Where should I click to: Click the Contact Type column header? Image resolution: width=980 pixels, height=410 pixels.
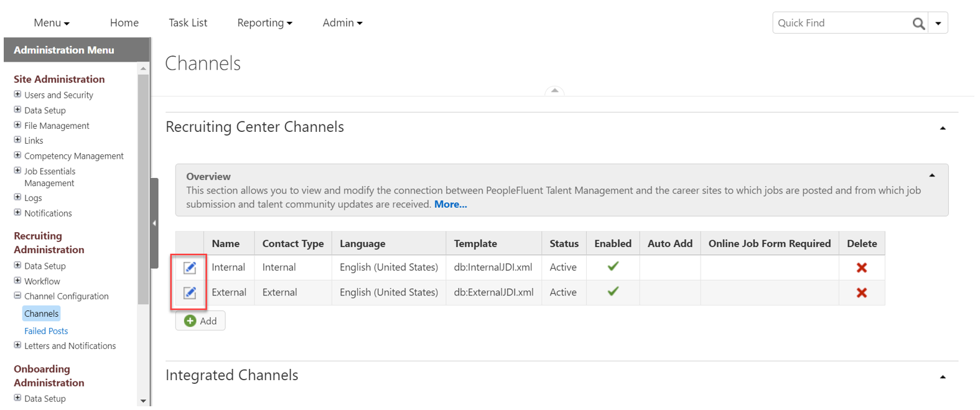293,244
